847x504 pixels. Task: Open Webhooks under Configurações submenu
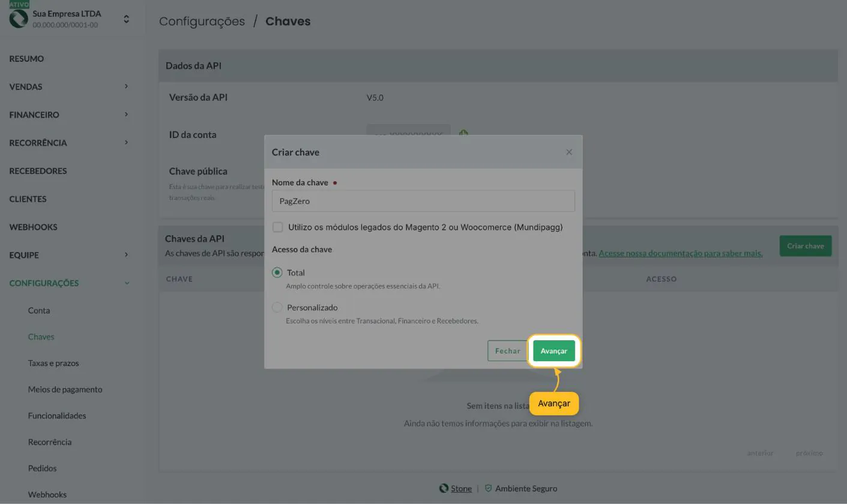click(47, 495)
